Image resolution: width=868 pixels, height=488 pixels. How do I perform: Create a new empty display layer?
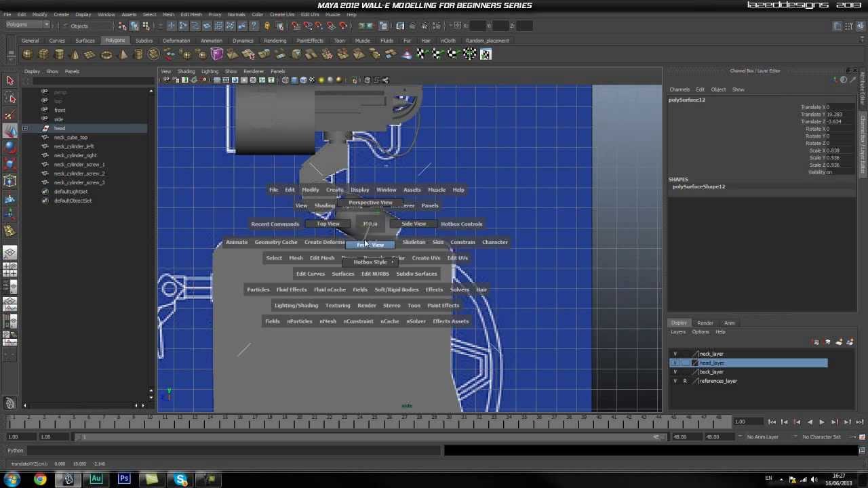[839, 342]
